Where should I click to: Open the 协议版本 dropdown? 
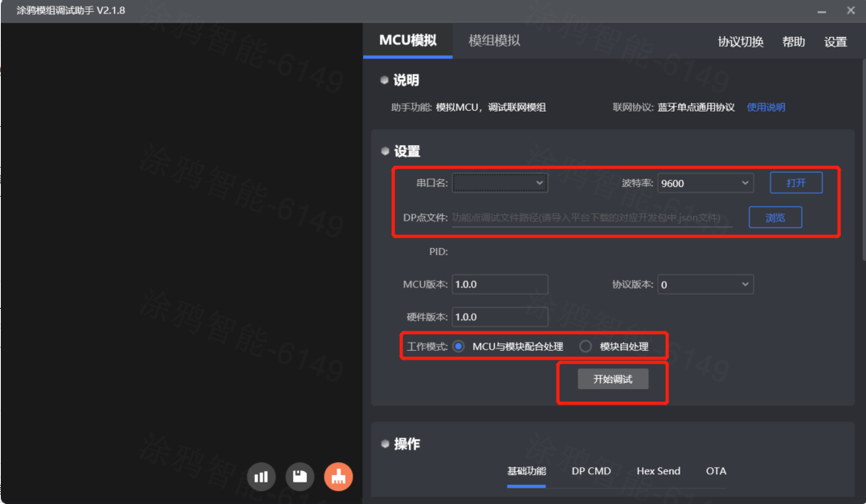click(x=705, y=284)
